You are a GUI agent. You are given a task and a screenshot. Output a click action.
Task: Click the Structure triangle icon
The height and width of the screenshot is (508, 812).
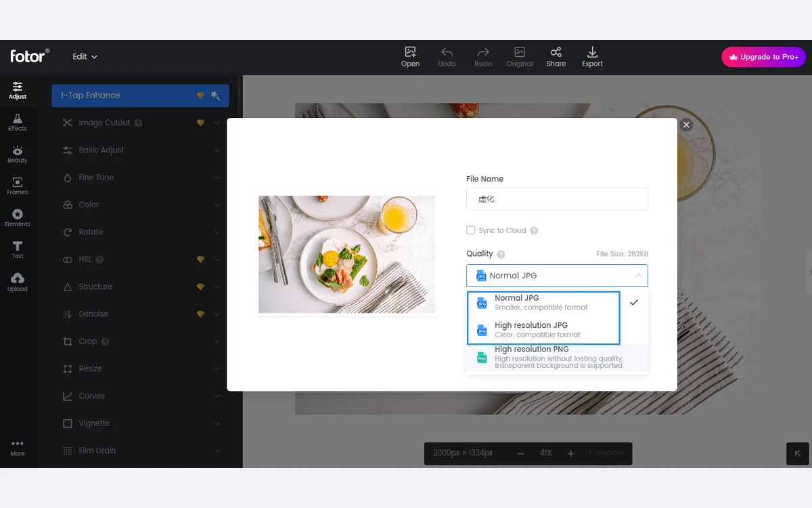click(67, 287)
